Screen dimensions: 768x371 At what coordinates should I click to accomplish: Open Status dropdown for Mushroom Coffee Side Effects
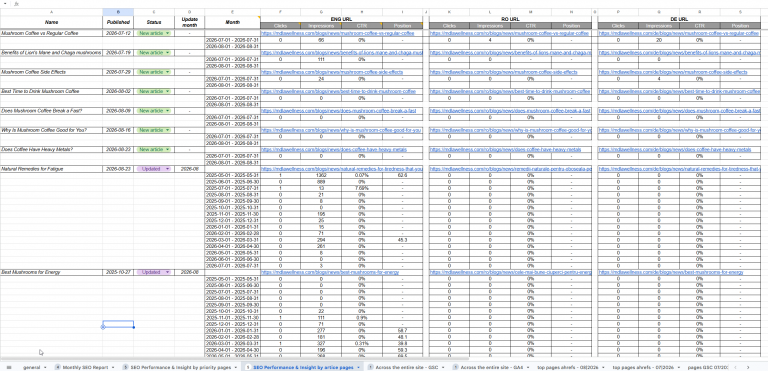click(168, 72)
